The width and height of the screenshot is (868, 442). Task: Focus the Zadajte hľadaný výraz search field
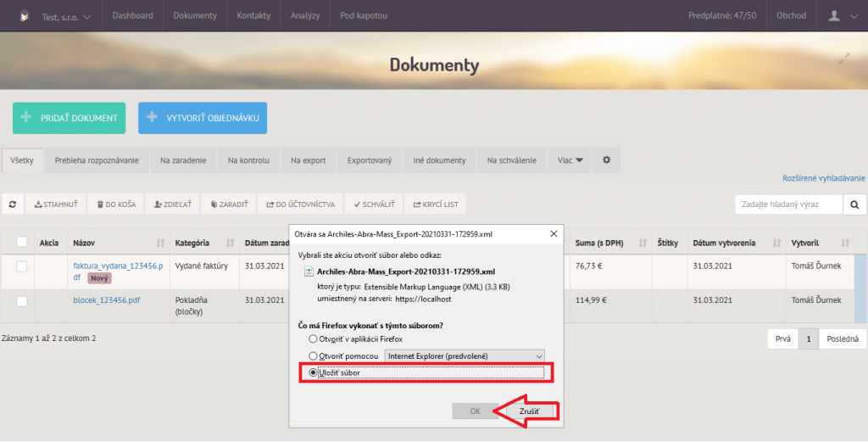[788, 204]
